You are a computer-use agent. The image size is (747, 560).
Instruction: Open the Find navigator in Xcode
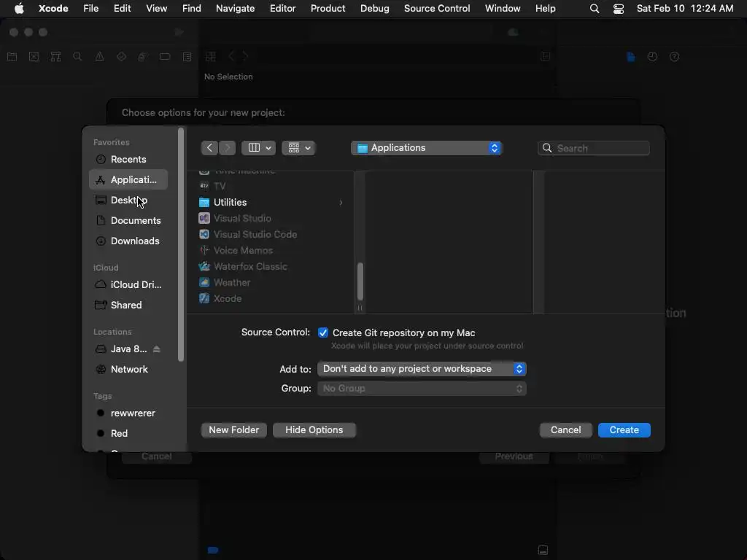coord(77,57)
